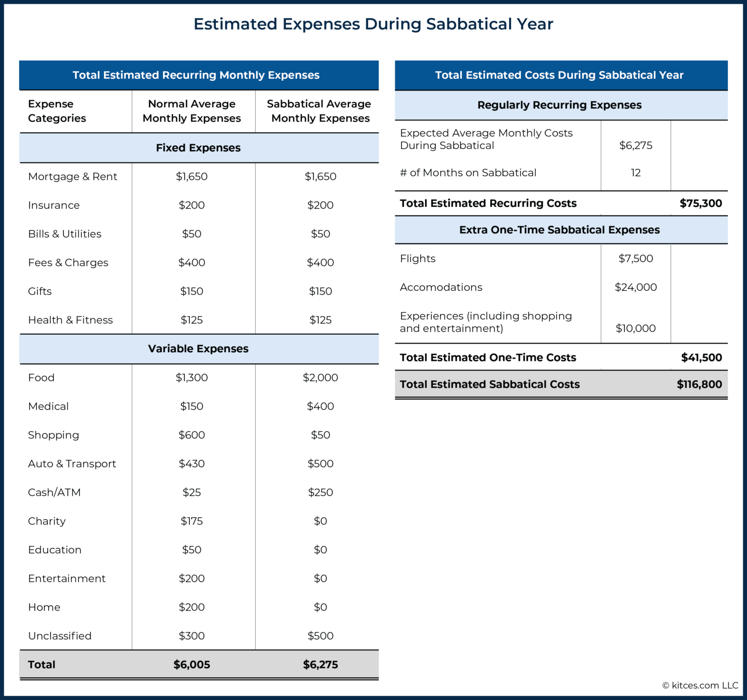
Task: Click the $600 normal Shopping amount
Action: coord(192,435)
